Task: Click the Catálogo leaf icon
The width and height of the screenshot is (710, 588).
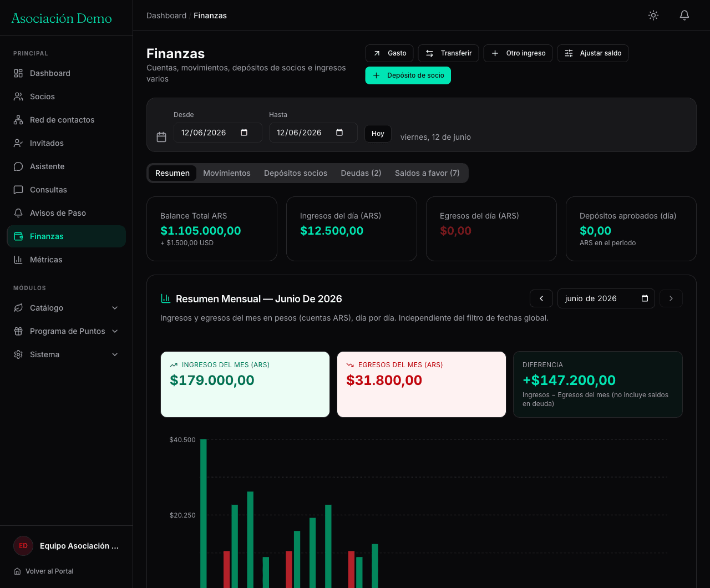Action: [x=18, y=308]
